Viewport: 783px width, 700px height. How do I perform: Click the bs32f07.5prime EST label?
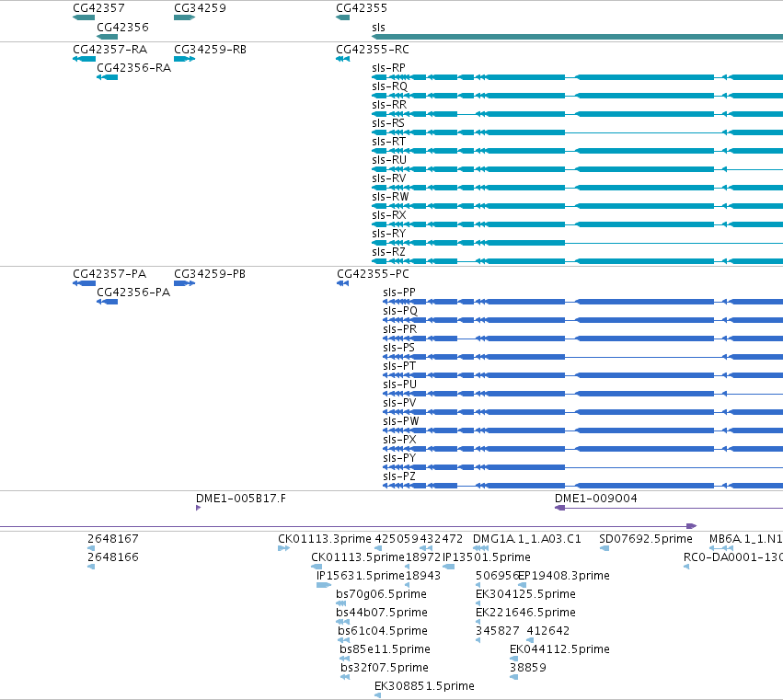point(385,668)
